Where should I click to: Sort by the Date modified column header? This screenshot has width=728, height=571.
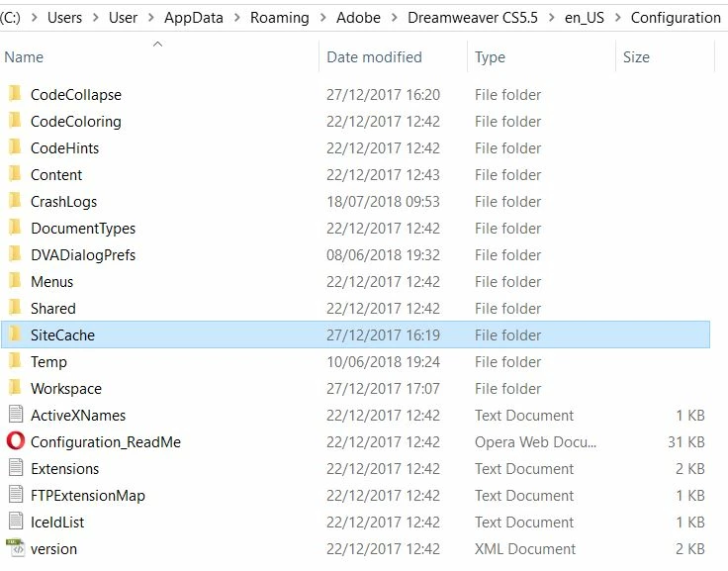(x=374, y=57)
